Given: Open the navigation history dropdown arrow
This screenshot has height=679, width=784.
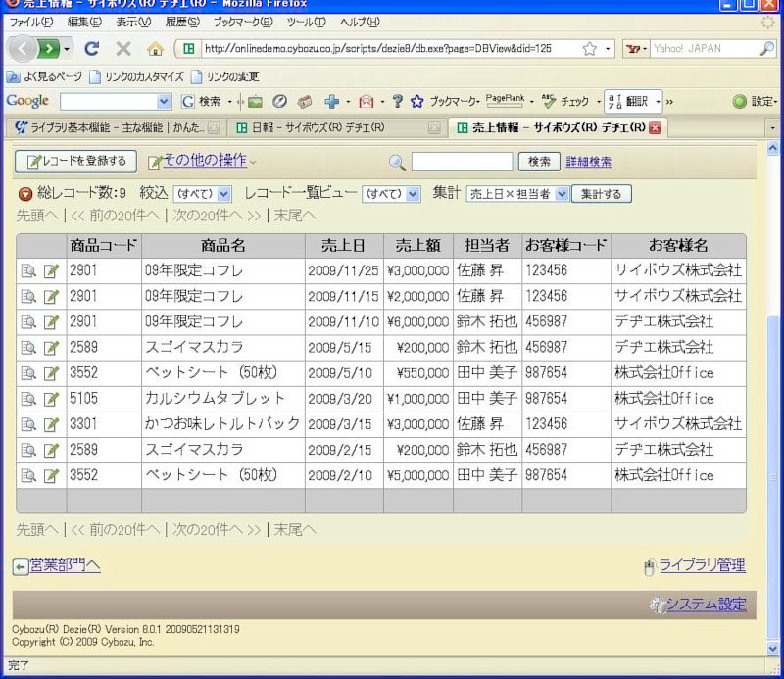Looking at the screenshot, I should pos(67,49).
